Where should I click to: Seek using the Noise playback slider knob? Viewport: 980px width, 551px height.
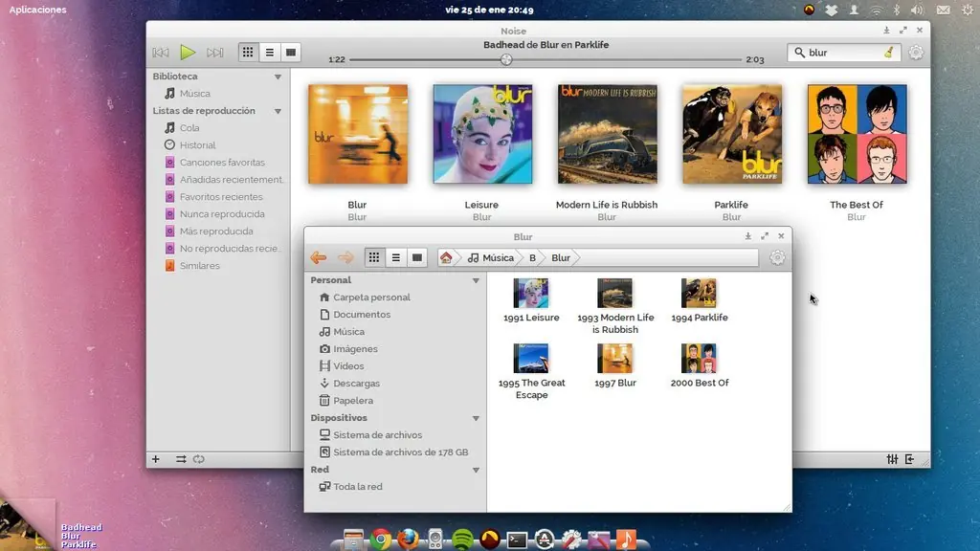pyautogui.click(x=506, y=59)
